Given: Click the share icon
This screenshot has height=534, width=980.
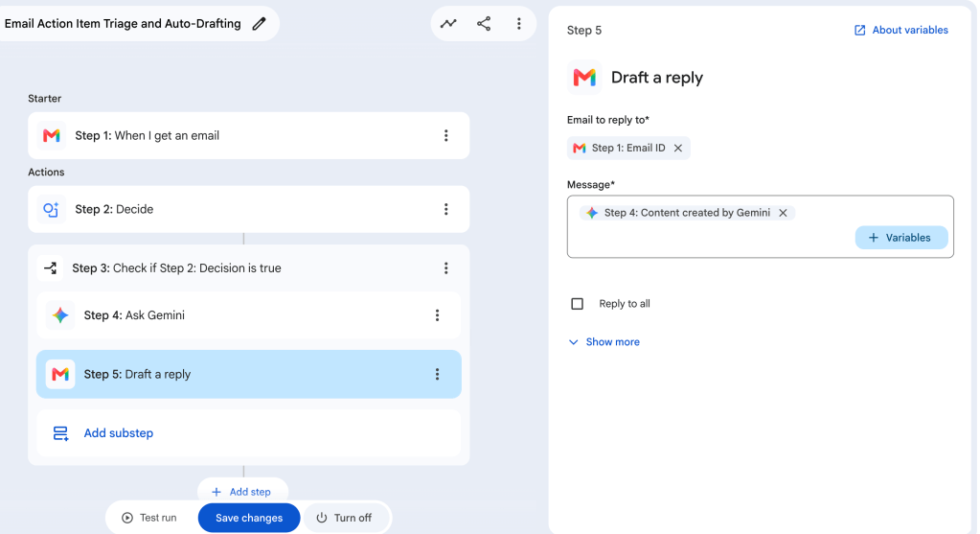Looking at the screenshot, I should click(484, 24).
